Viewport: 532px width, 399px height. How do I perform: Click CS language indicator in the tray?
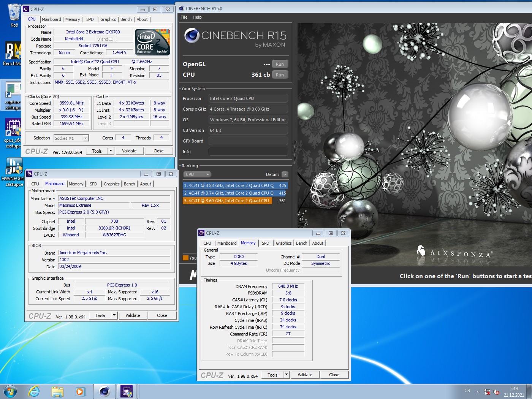[467, 391]
